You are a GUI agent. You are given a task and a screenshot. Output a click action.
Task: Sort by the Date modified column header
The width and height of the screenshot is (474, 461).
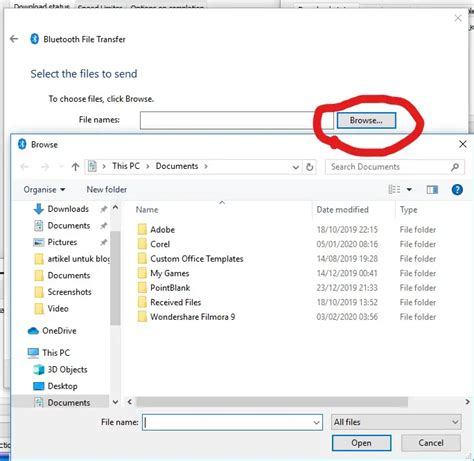tap(342, 210)
